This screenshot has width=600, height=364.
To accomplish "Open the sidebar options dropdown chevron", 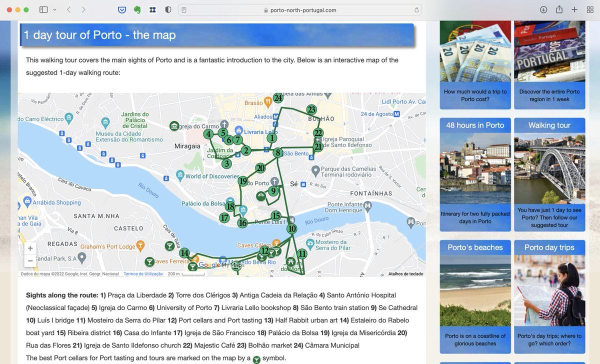I will (x=54, y=10).
